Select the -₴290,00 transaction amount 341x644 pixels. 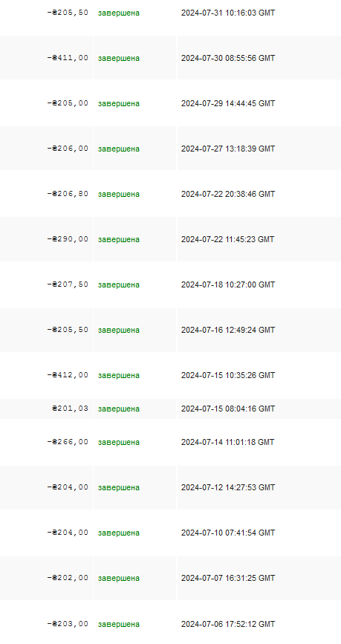pos(68,239)
